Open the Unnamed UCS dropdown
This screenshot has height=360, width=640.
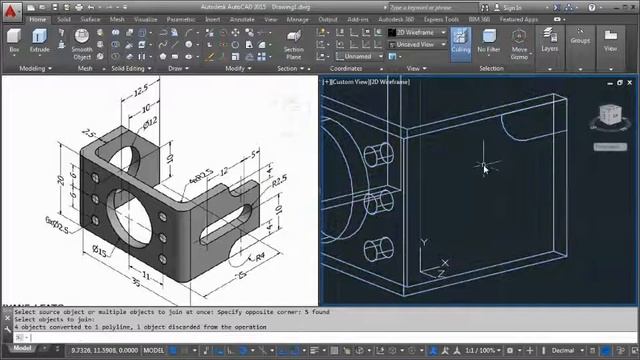tap(359, 56)
